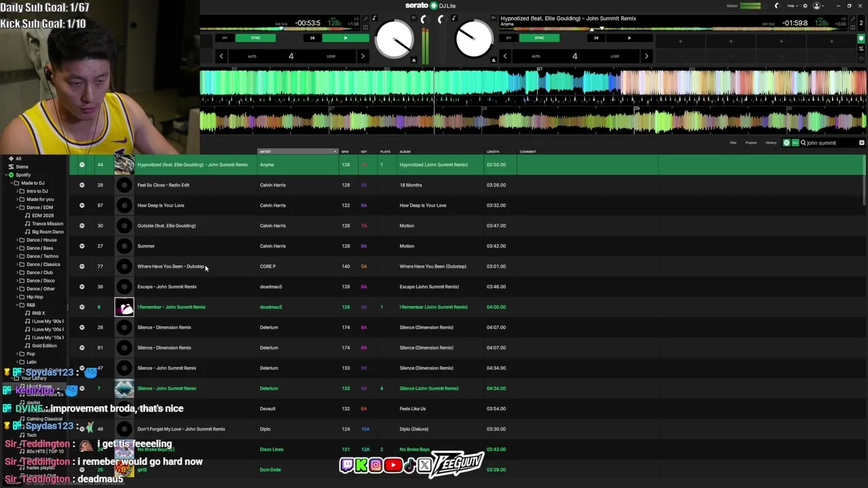Click the left virtual deck platter
The image size is (868, 488).
tap(394, 39)
